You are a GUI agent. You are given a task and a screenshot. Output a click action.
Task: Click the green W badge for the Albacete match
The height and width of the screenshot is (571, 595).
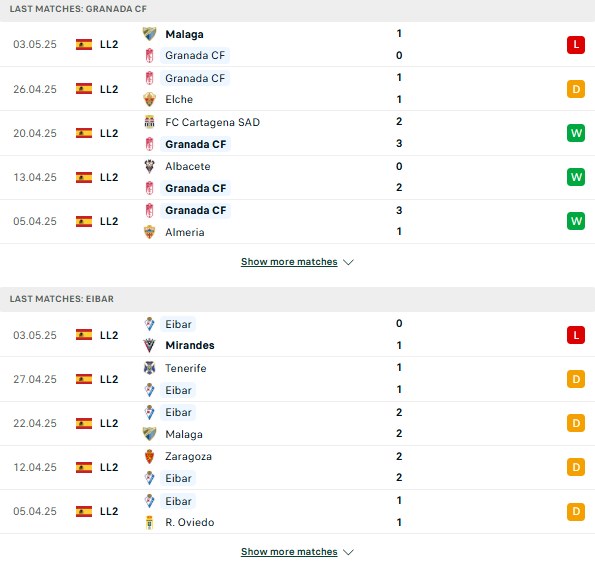[576, 177]
